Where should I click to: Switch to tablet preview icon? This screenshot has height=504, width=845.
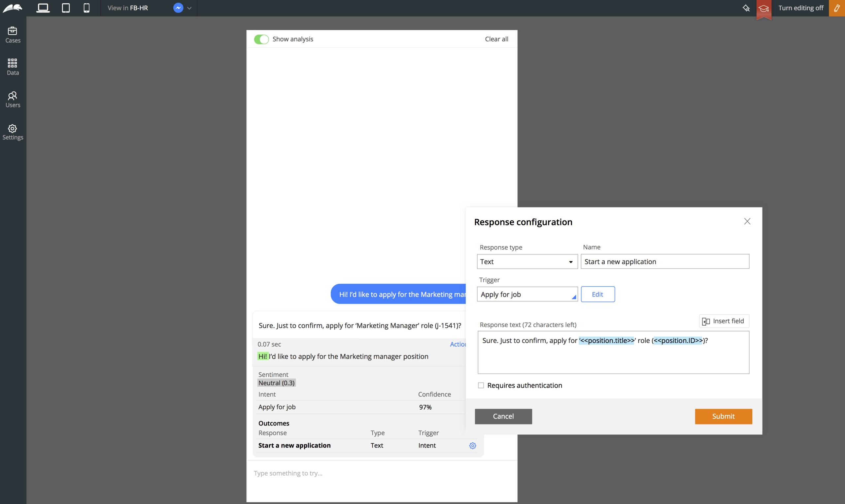(66, 8)
